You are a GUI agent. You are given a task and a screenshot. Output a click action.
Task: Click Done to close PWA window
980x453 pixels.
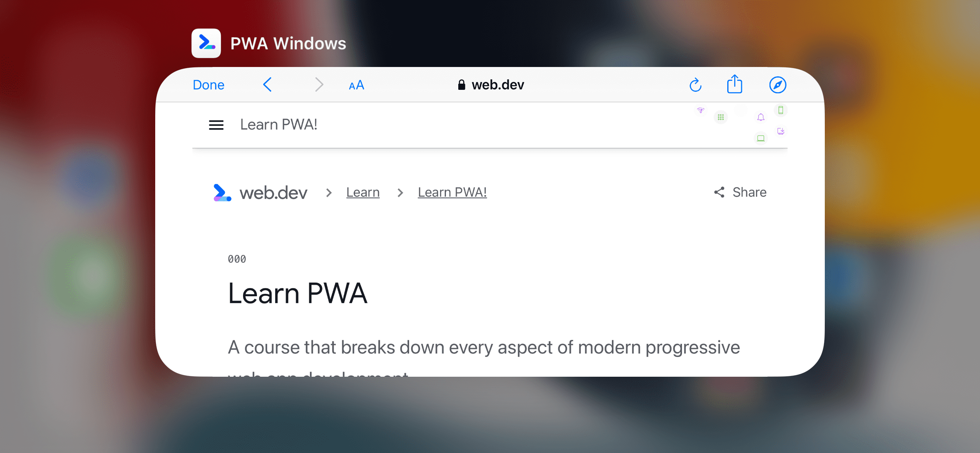208,84
